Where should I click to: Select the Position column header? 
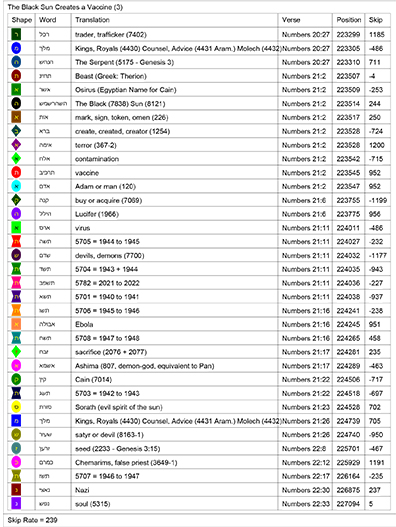coord(349,20)
